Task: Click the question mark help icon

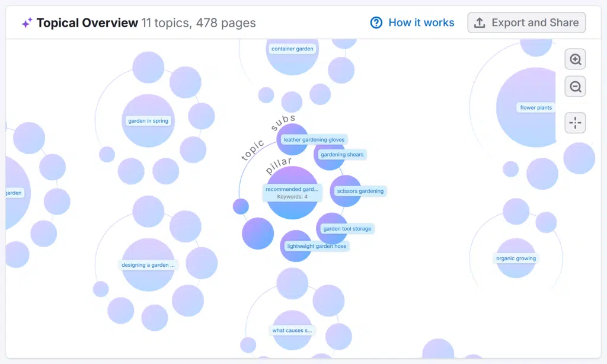Action: point(376,23)
